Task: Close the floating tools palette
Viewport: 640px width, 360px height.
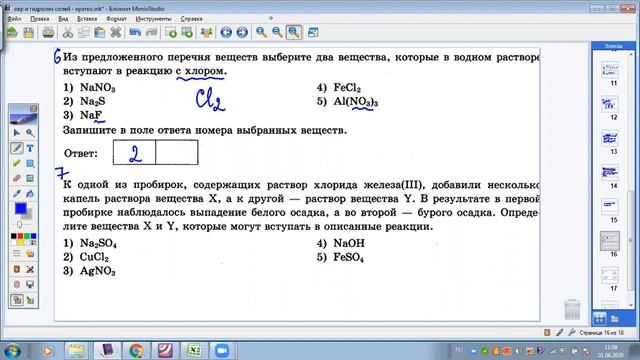Action: pyautogui.click(x=33, y=109)
